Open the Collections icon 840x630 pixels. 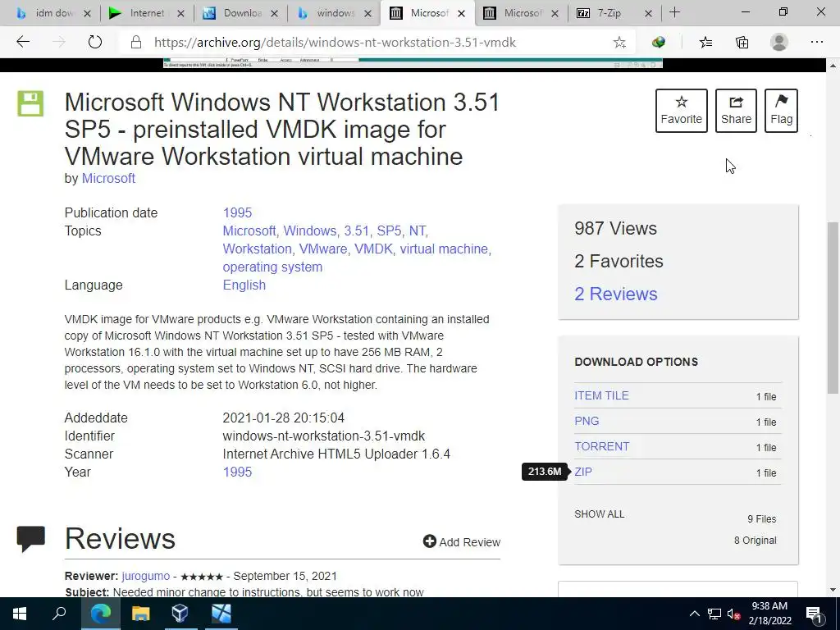click(x=742, y=43)
